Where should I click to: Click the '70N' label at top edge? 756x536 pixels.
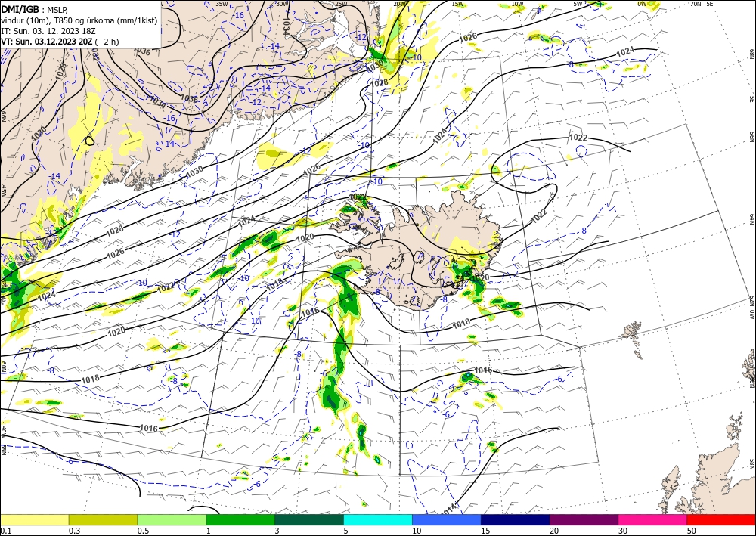(696, 4)
